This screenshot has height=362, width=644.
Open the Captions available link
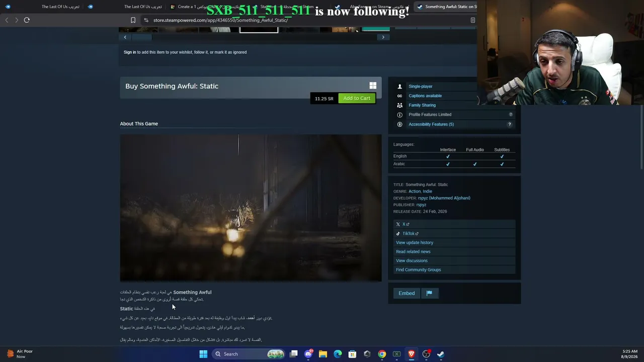(x=425, y=96)
